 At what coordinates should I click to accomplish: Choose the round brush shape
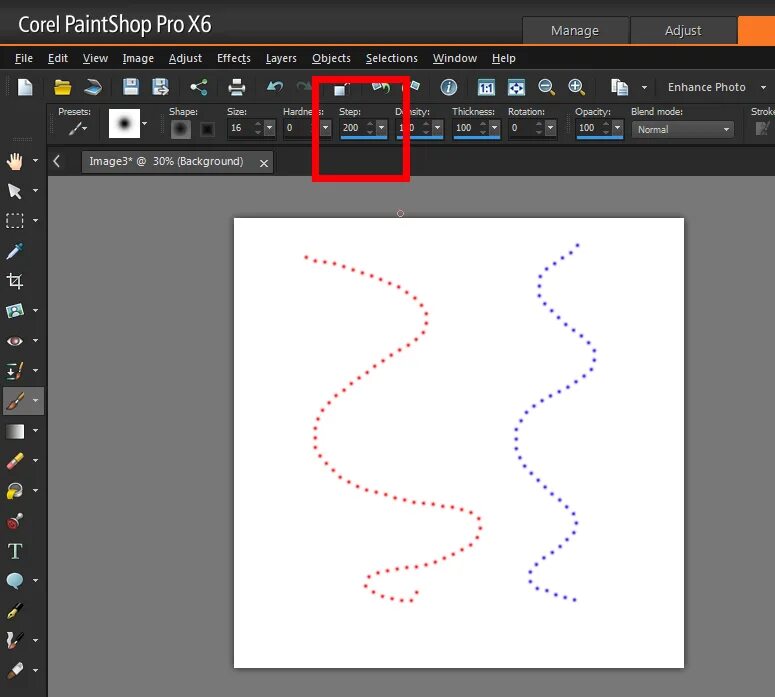(x=181, y=130)
